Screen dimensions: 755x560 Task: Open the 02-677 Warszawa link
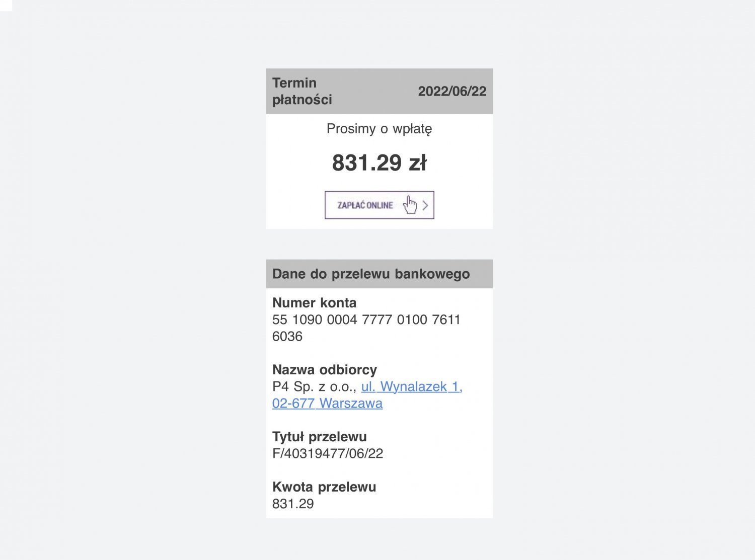point(327,403)
